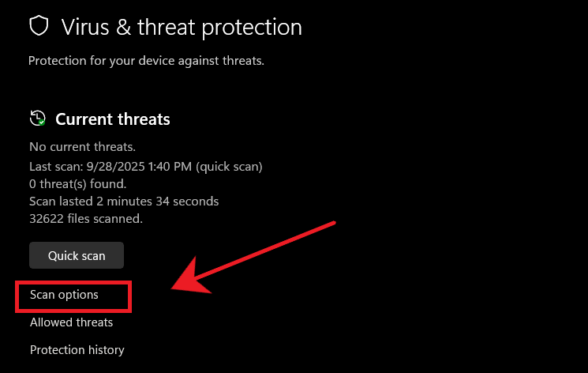Click "Scan lasted 2 minutes 34 seconds" text
588x373 pixels.
124,201
